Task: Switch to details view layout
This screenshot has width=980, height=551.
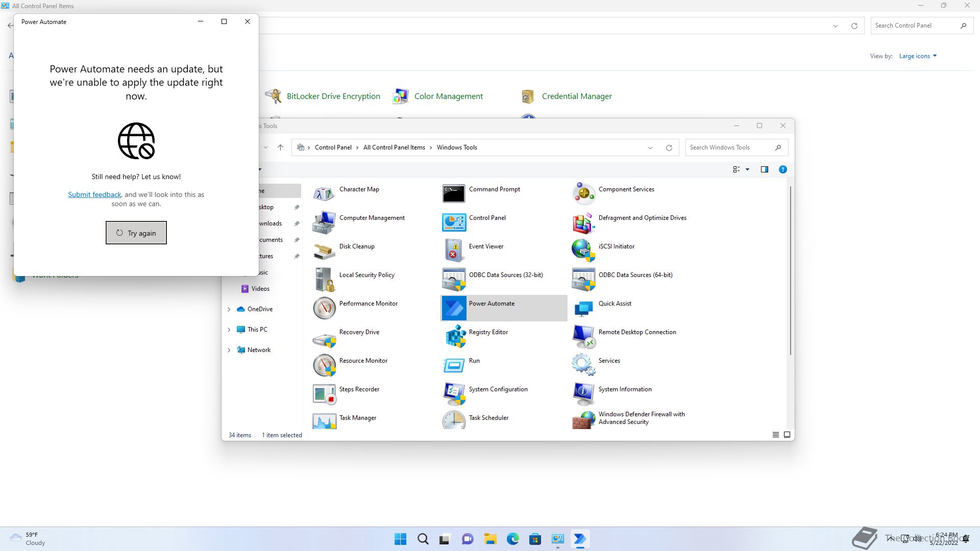Action: coord(775,435)
